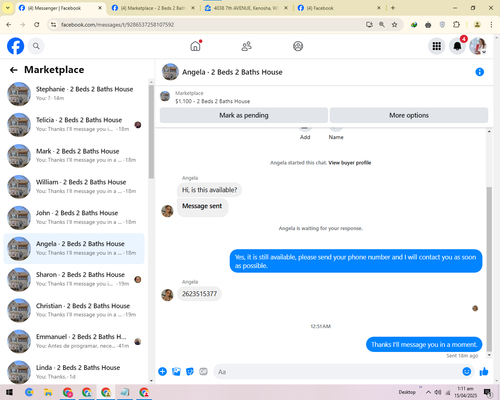Open the View buyer profile link

(x=350, y=163)
